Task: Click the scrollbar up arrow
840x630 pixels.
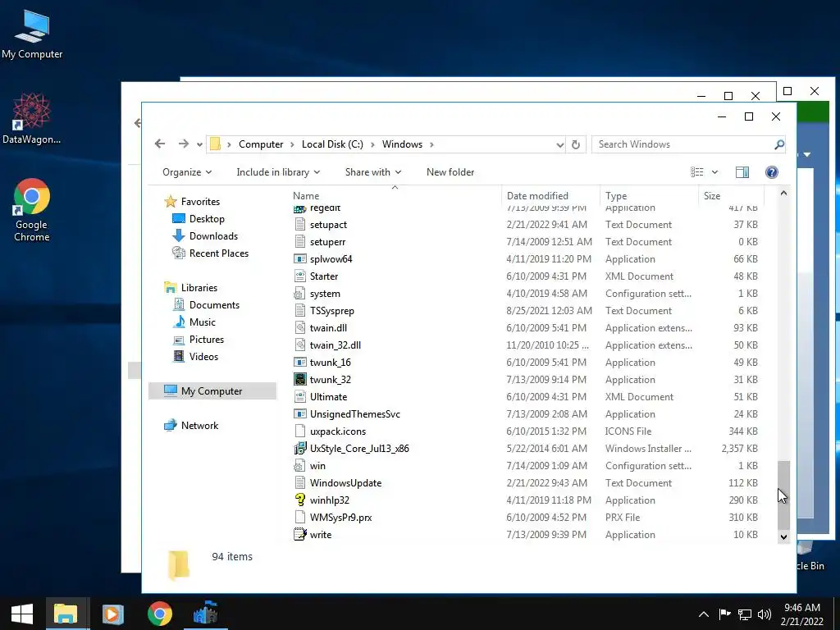Action: coord(783,193)
